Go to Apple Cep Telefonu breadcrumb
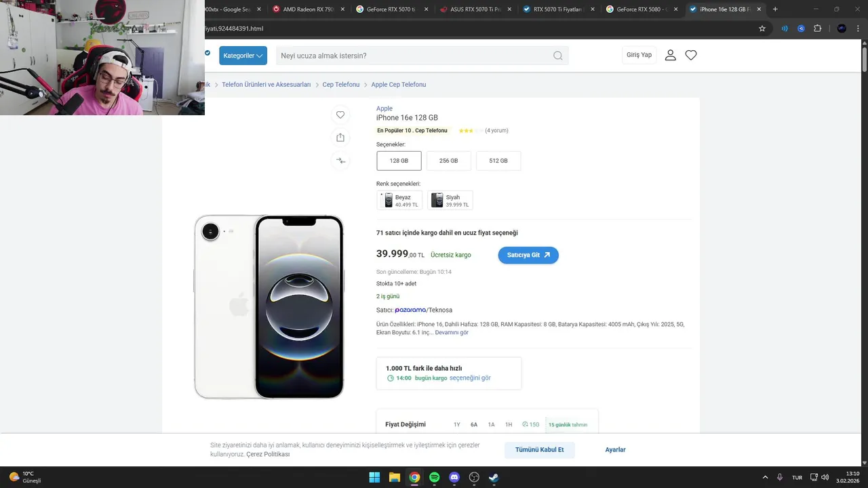This screenshot has height=488, width=868. click(399, 85)
